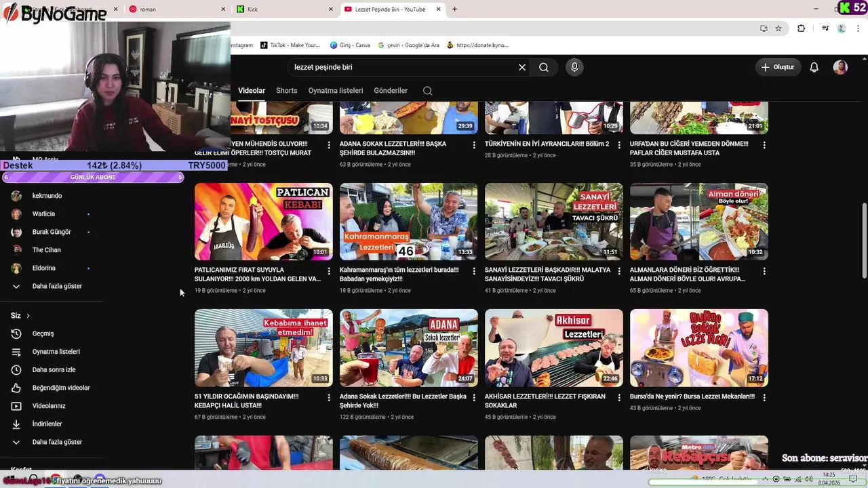This screenshot has width=868, height=488.
Task: Click the Oluştur create button
Action: 778,67
